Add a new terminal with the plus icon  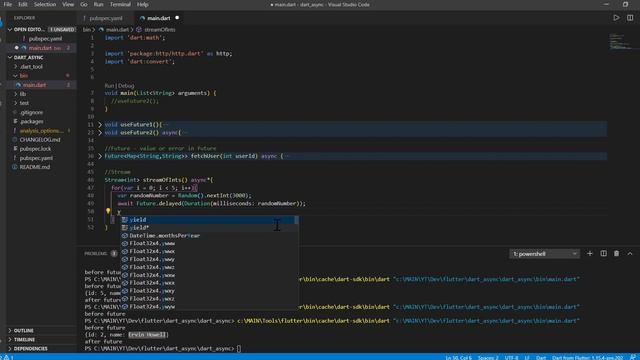(x=590, y=253)
